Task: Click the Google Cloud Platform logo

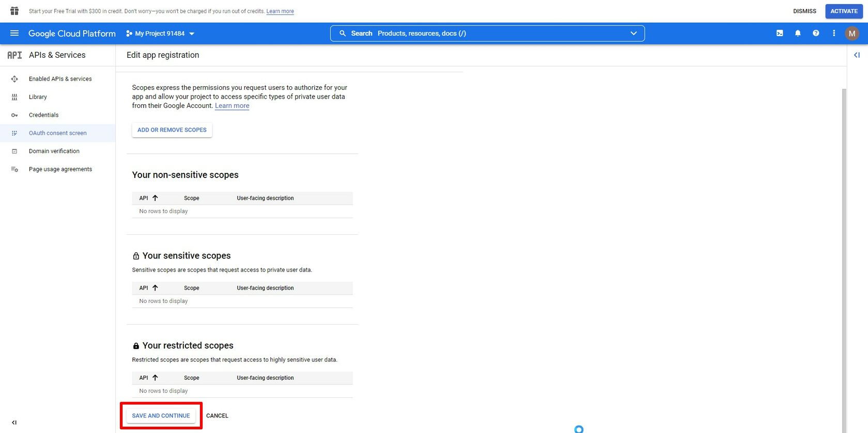Action: click(x=72, y=34)
